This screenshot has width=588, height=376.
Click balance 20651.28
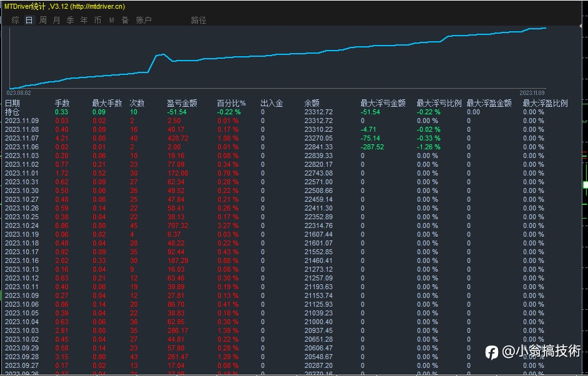(318, 339)
